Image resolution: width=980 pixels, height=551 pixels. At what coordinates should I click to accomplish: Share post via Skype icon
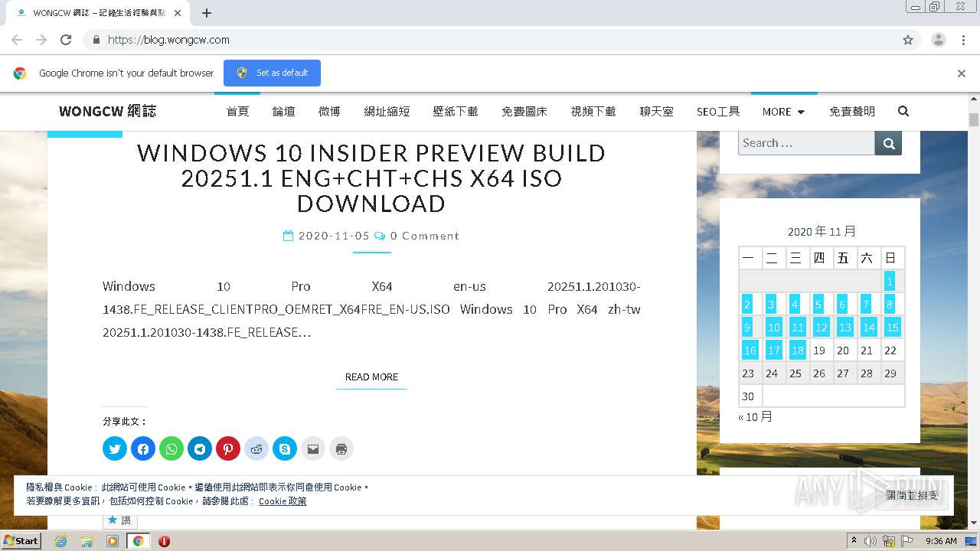pyautogui.click(x=285, y=448)
